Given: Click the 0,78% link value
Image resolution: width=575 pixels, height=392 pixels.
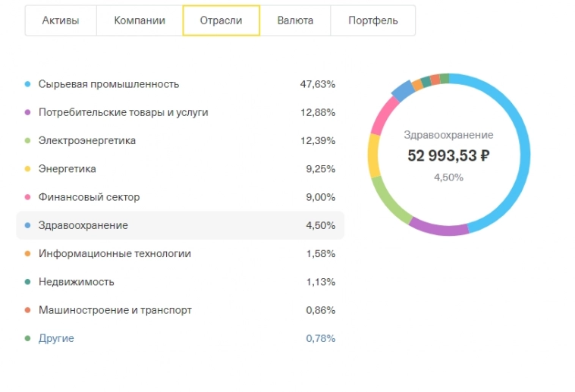Looking at the screenshot, I should click(321, 338).
